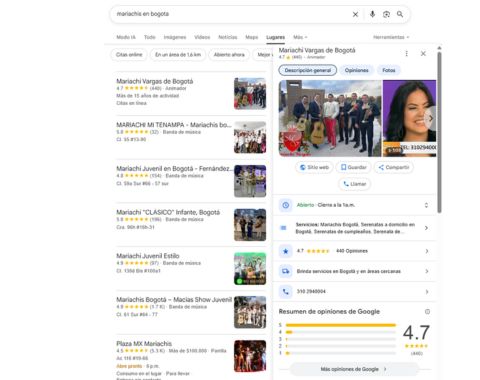The image size is (480, 380).
Task: Click the Mariachi Vargas de Bogotá listing thumbnail
Action: pyautogui.click(x=250, y=94)
